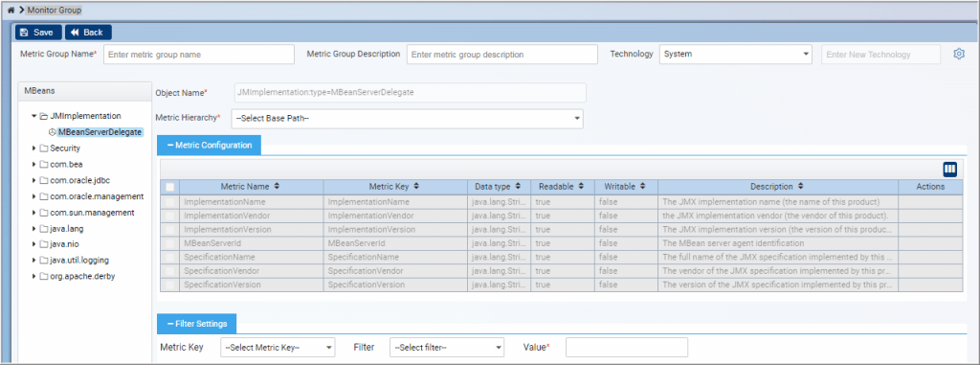This screenshot has height=365, width=980.
Task: Check the ImplementationName row checkbox
Action: [170, 202]
